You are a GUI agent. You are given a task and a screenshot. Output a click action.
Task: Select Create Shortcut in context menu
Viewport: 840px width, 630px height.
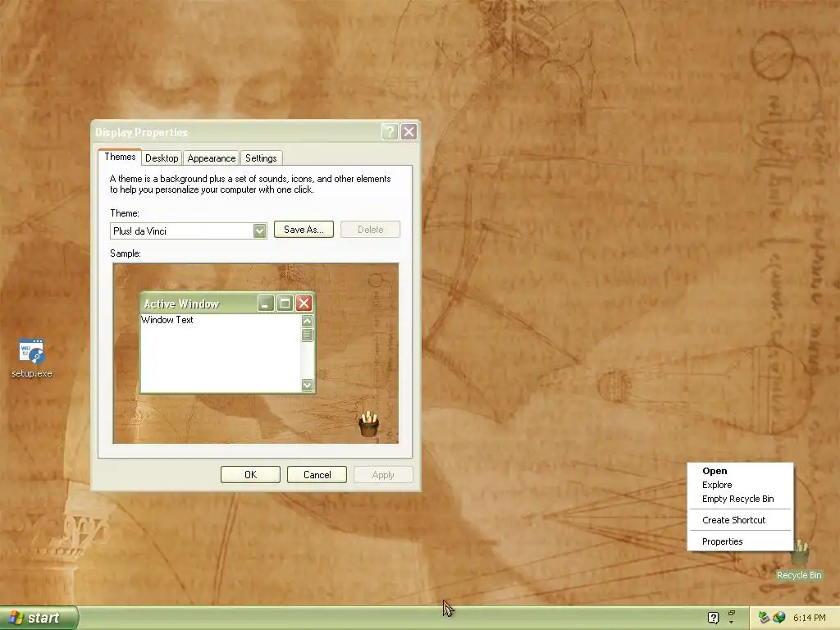(741, 520)
